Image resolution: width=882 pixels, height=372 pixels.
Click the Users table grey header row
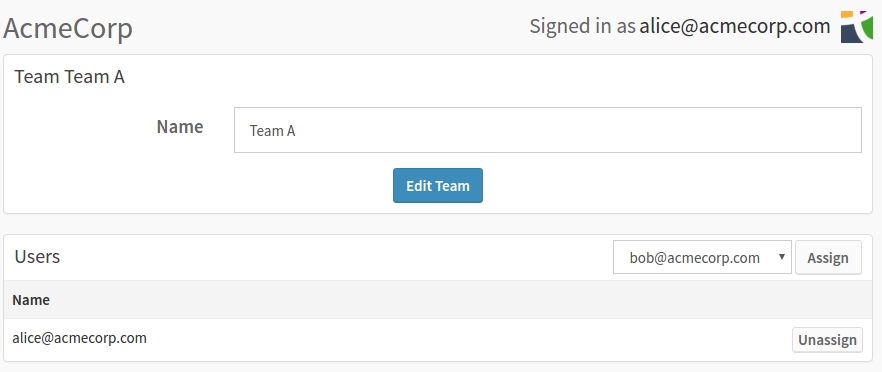tap(438, 300)
